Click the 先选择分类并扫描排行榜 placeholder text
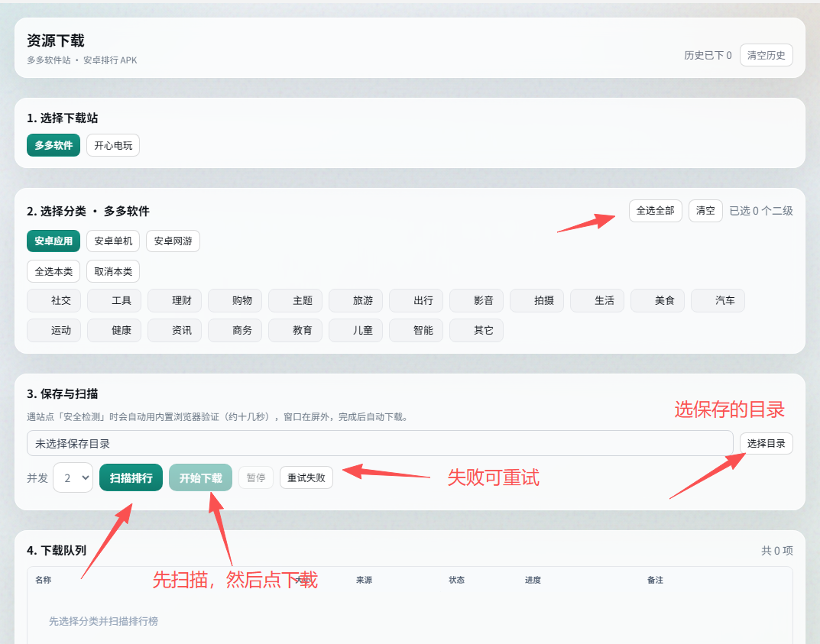The width and height of the screenshot is (820, 644). pos(103,621)
